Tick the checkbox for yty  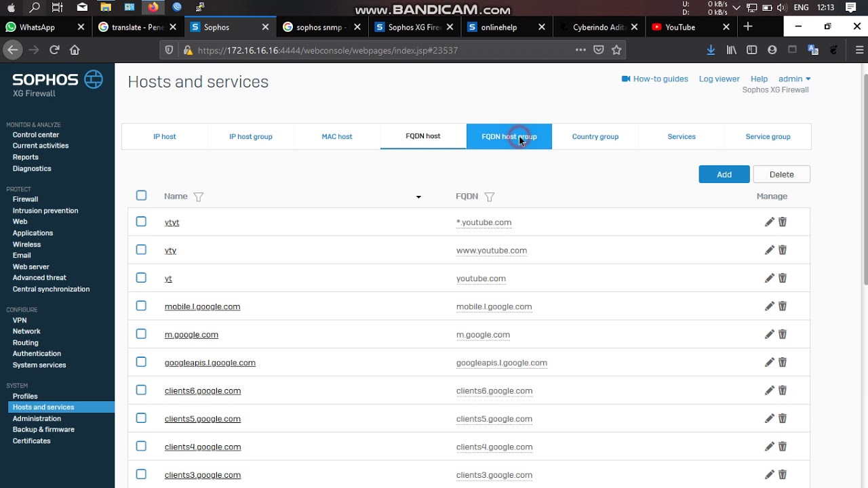coord(141,249)
